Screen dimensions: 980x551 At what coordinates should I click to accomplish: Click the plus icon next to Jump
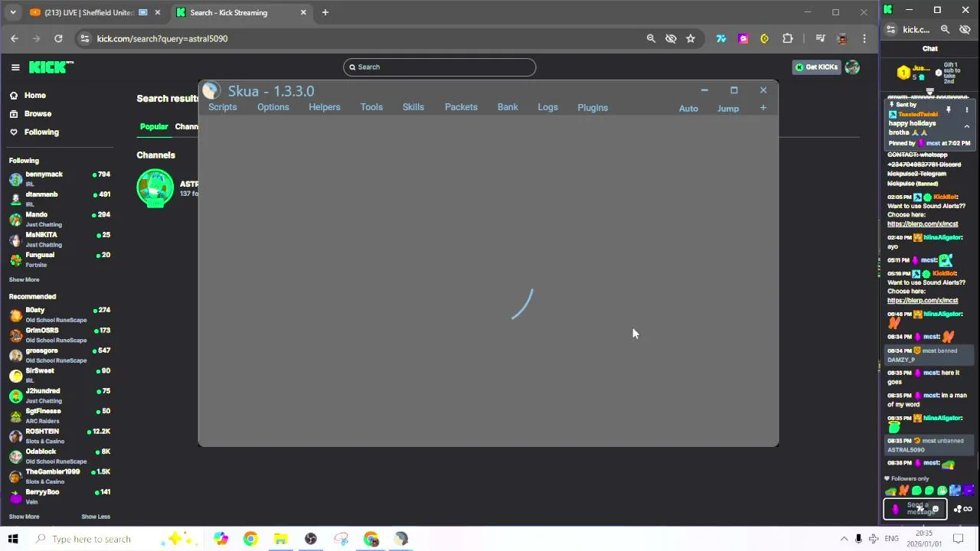pos(763,108)
